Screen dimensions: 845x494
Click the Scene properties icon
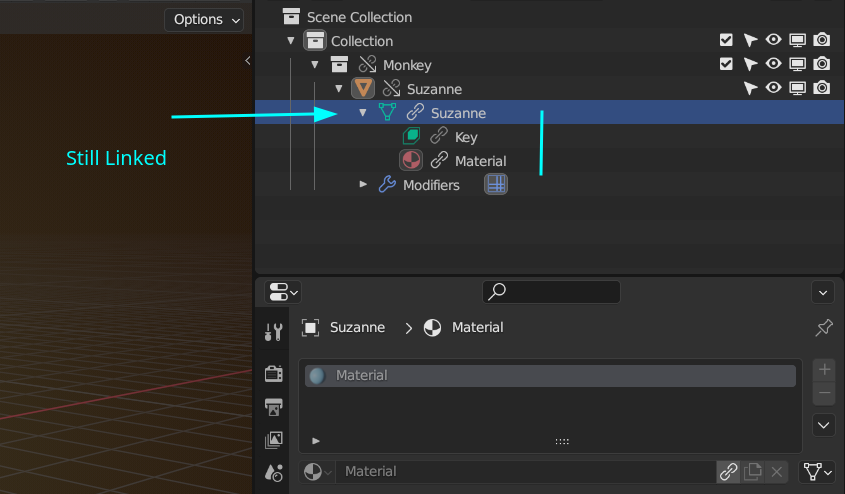click(273, 473)
